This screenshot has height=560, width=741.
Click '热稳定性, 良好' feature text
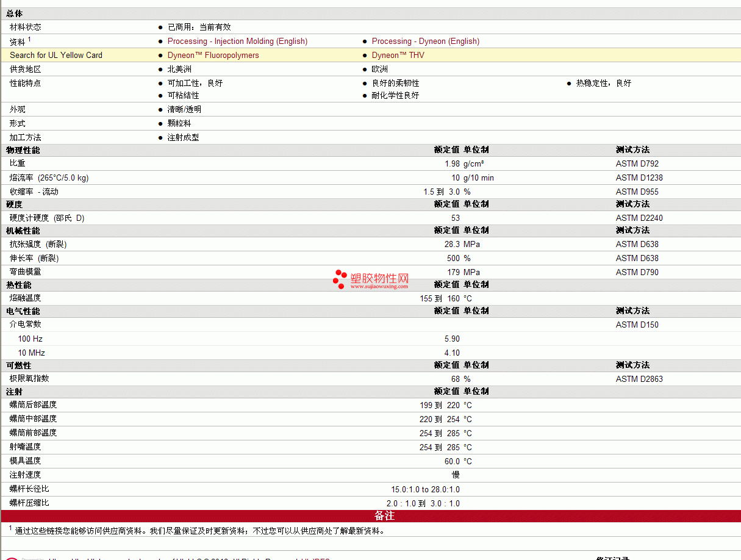[604, 84]
